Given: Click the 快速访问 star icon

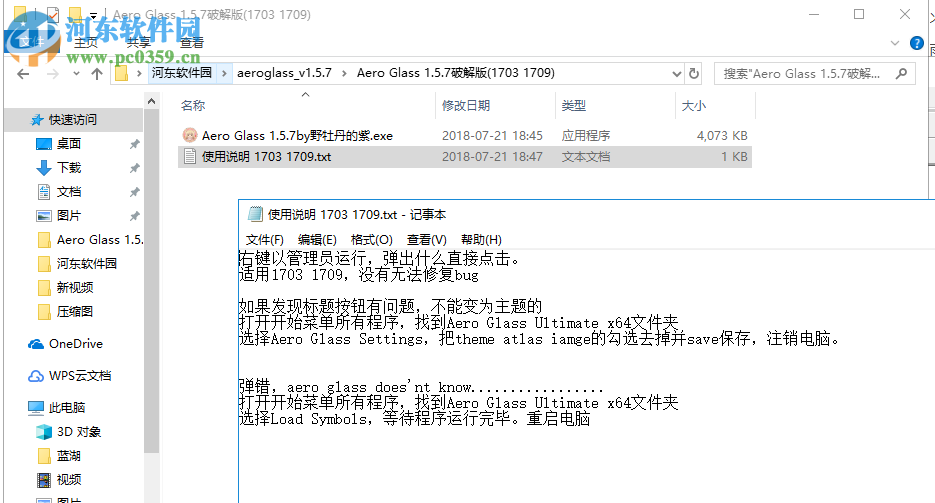Looking at the screenshot, I should [37, 120].
